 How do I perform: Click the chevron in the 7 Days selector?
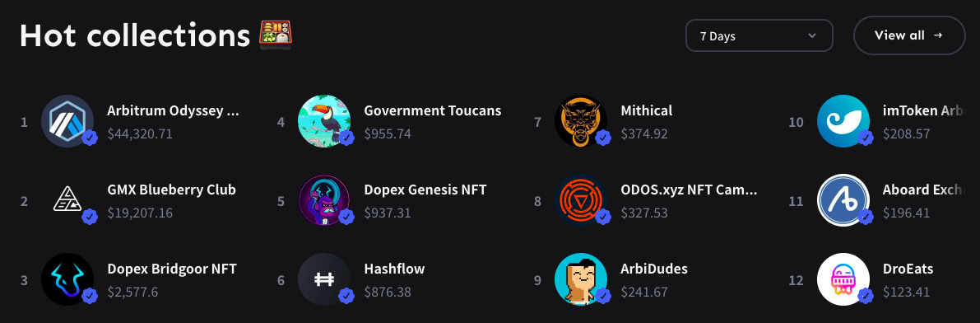[x=812, y=35]
